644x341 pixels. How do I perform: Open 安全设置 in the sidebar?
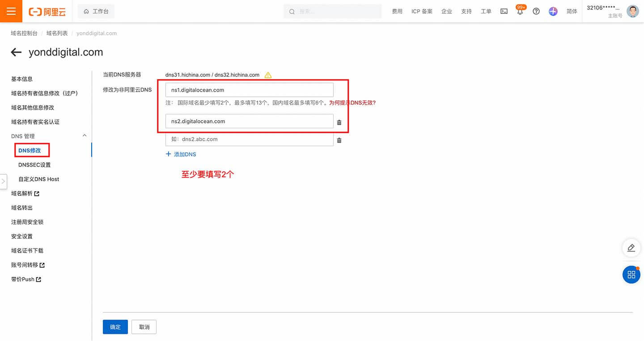click(x=22, y=236)
